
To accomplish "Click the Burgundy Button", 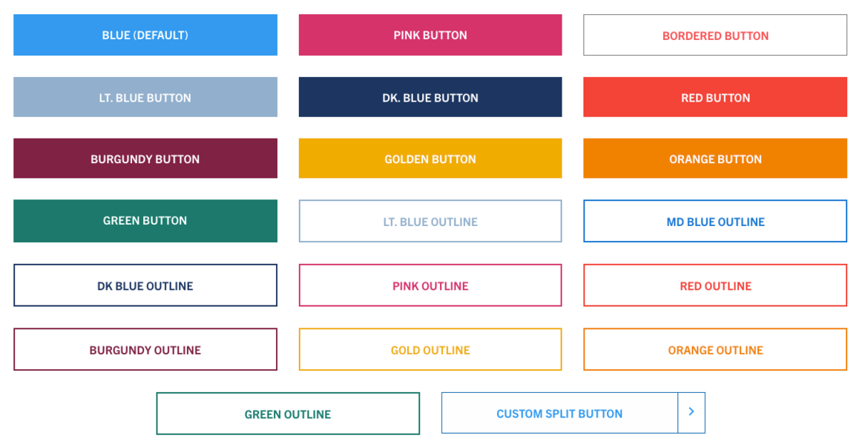I will tap(145, 158).
